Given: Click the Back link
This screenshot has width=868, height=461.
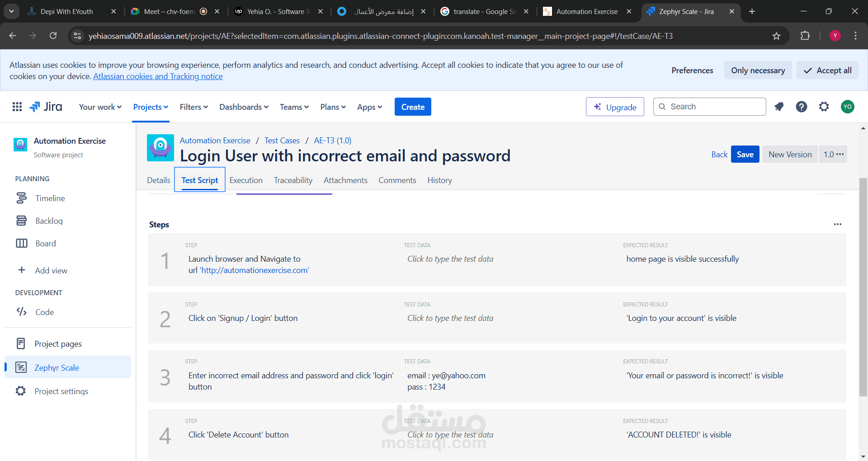Looking at the screenshot, I should tap(719, 154).
